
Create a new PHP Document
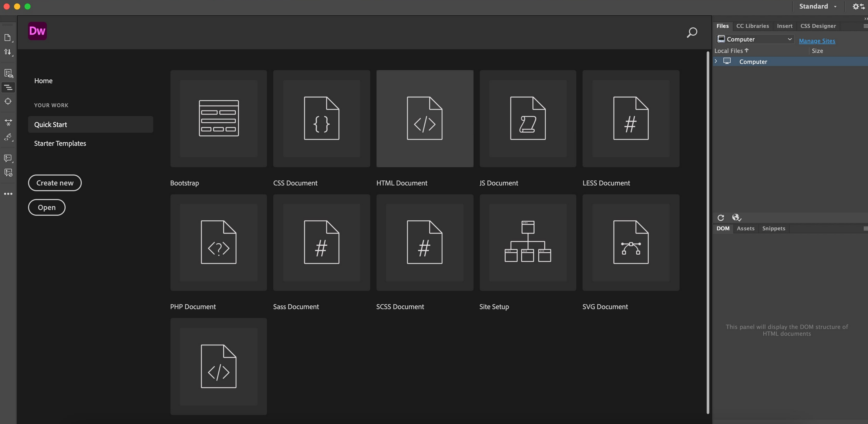tap(219, 242)
